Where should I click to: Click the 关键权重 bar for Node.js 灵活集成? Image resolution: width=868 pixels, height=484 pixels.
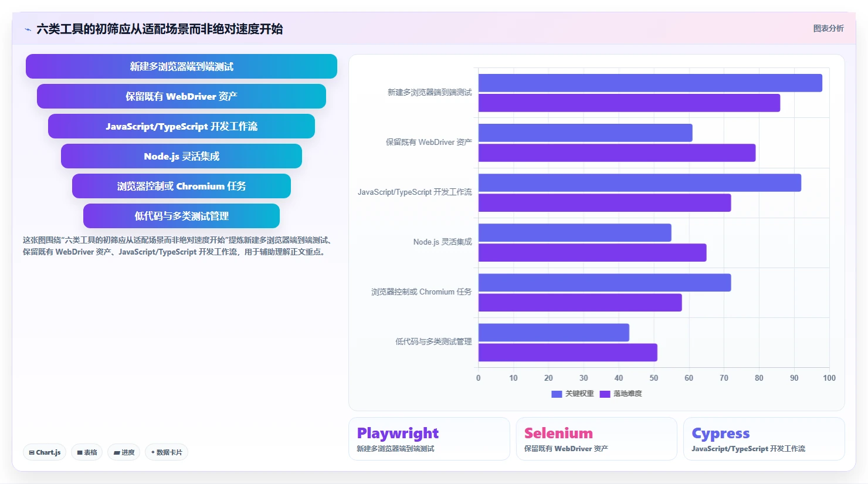(x=575, y=232)
